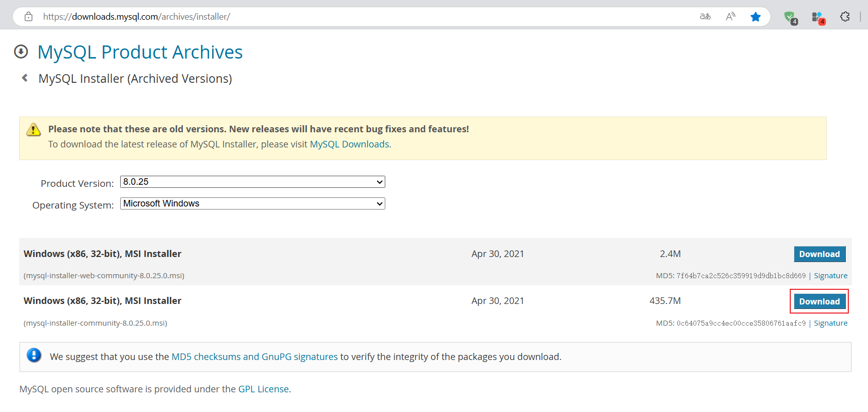Click the Operating System label
This screenshot has height=412, width=868.
point(73,205)
